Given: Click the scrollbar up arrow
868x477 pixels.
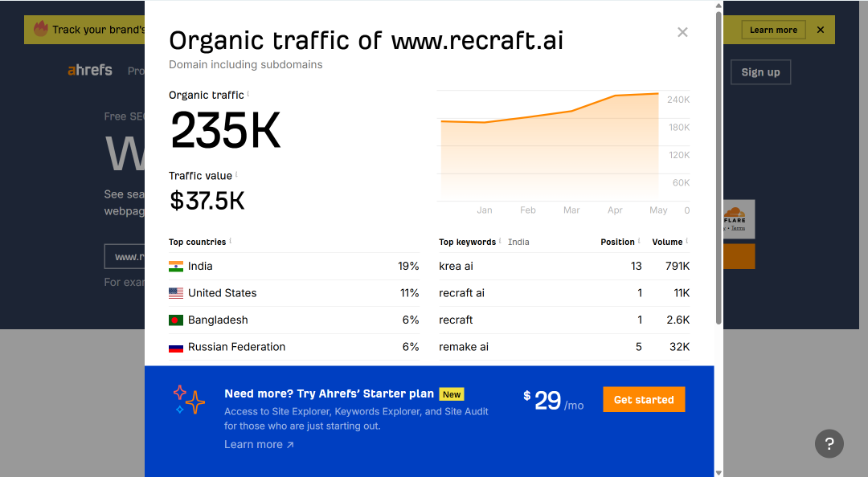Looking at the screenshot, I should click(x=719, y=6).
